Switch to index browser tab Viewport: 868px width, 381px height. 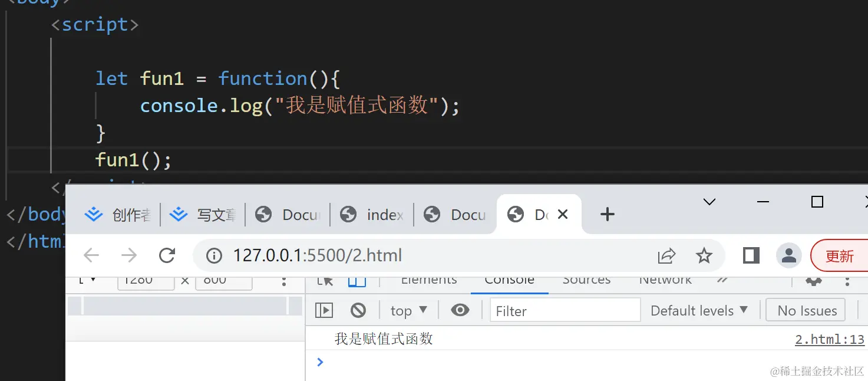(x=372, y=215)
